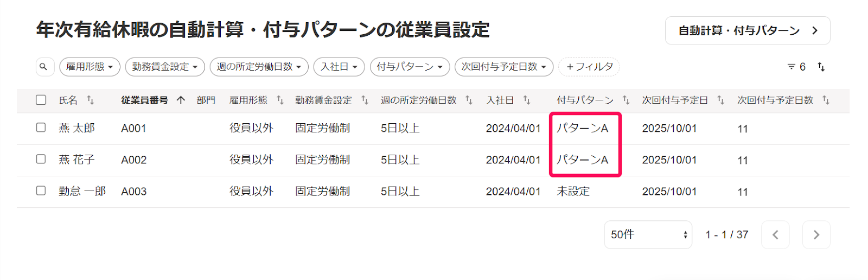
Task: Click the name 燕 花子
Action: (x=76, y=160)
